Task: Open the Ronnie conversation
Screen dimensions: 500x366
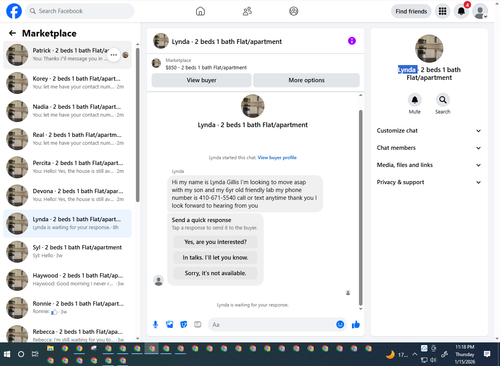Action: [x=67, y=308]
